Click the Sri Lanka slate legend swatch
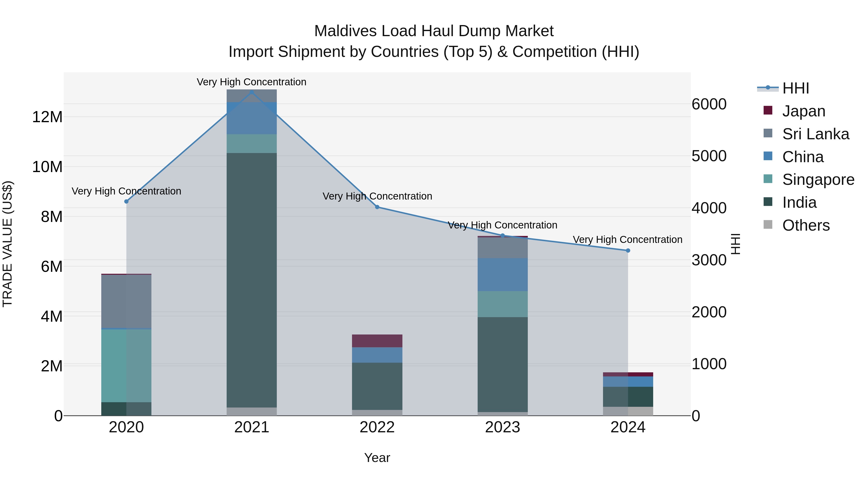Viewport: 868px width, 488px height. 768,133
